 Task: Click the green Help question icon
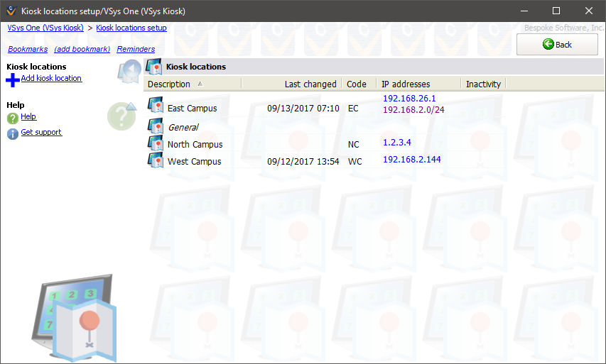tap(13, 118)
